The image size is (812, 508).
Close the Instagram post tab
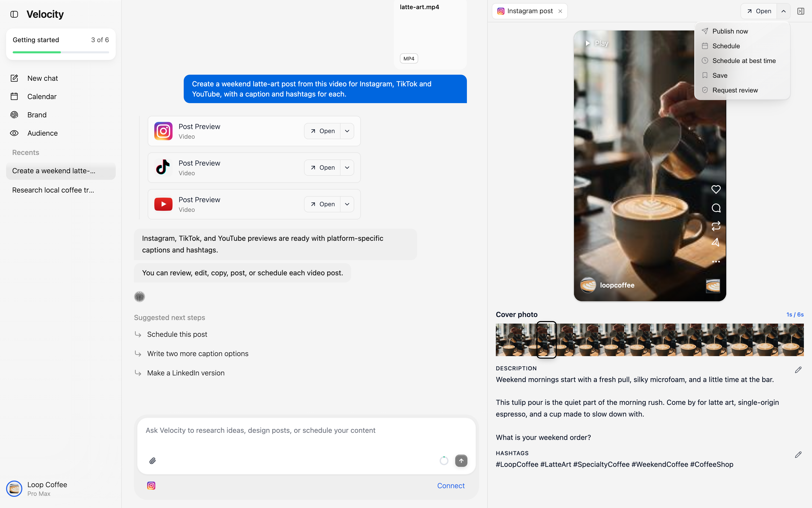point(560,11)
